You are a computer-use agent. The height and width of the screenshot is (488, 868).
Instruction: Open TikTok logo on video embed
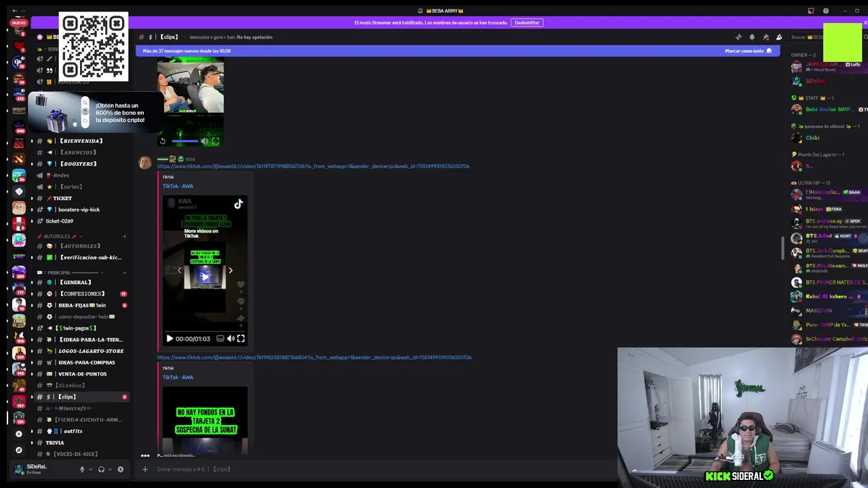[239, 204]
